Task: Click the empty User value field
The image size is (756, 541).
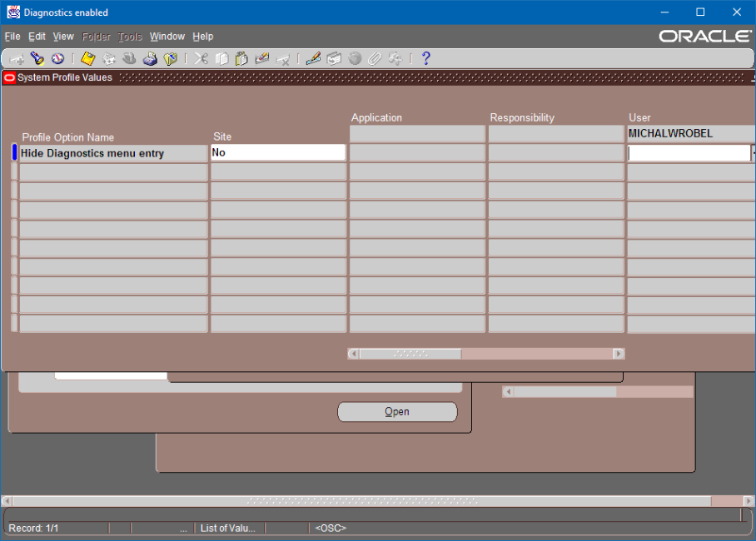Action: (689, 153)
